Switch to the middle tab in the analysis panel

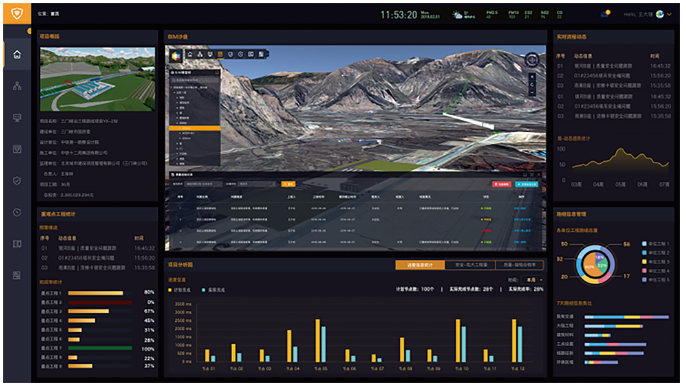click(470, 265)
